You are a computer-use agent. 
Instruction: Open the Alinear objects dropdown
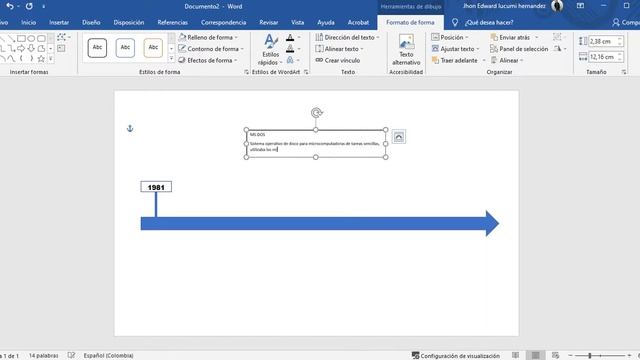pos(507,60)
